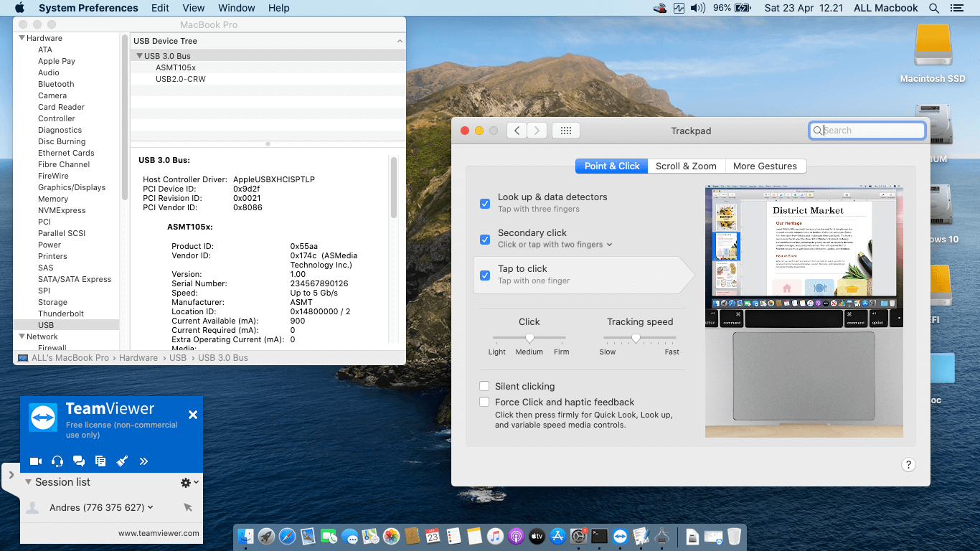980x551 pixels.
Task: Collapse the USB 3.0 Bus tree row
Action: 139,56
